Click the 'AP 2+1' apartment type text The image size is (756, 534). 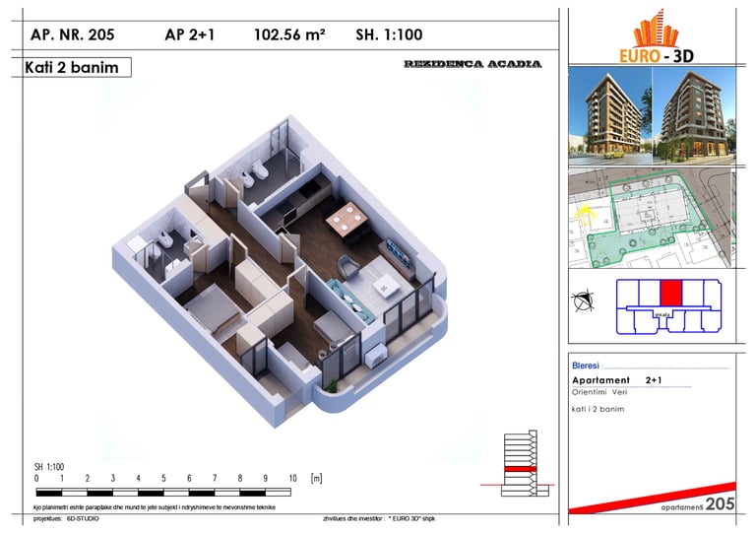pyautogui.click(x=189, y=34)
